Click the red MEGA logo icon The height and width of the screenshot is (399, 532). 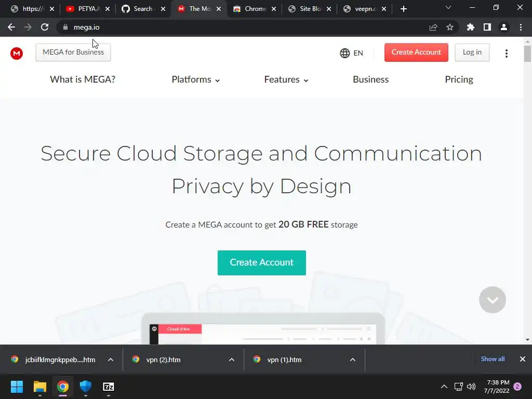click(16, 54)
